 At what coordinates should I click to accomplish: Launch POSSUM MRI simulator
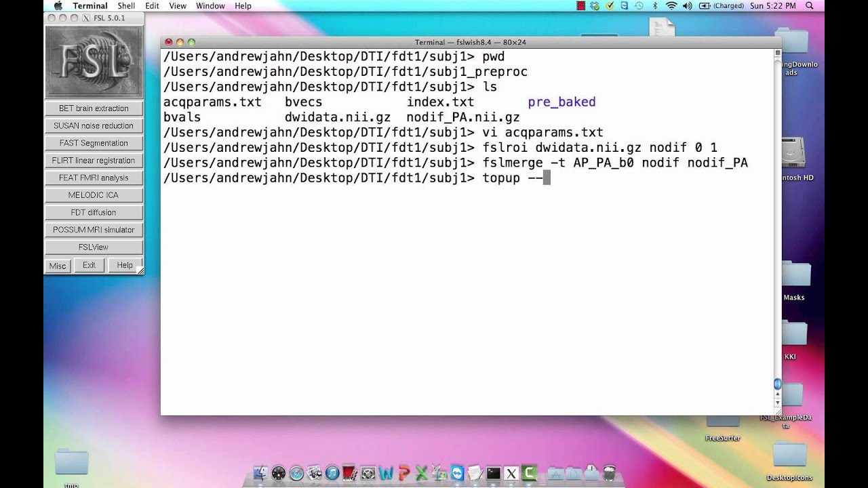(x=94, y=230)
